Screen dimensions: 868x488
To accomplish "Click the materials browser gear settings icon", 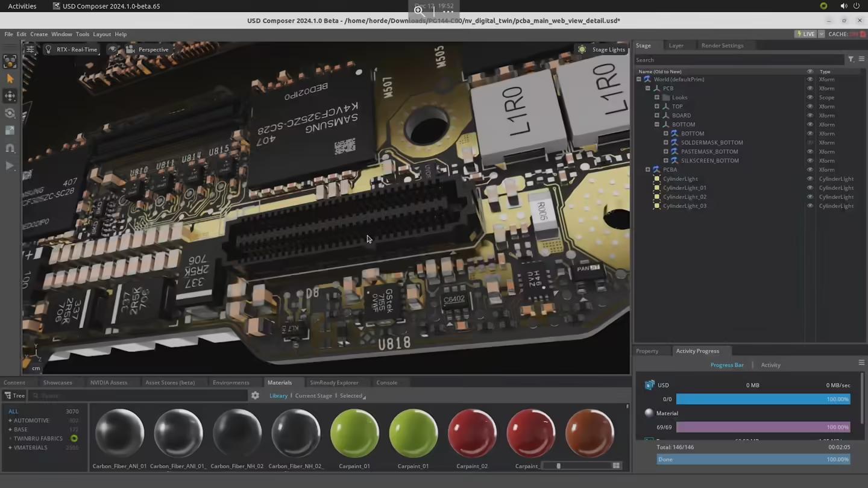I will pyautogui.click(x=255, y=396).
